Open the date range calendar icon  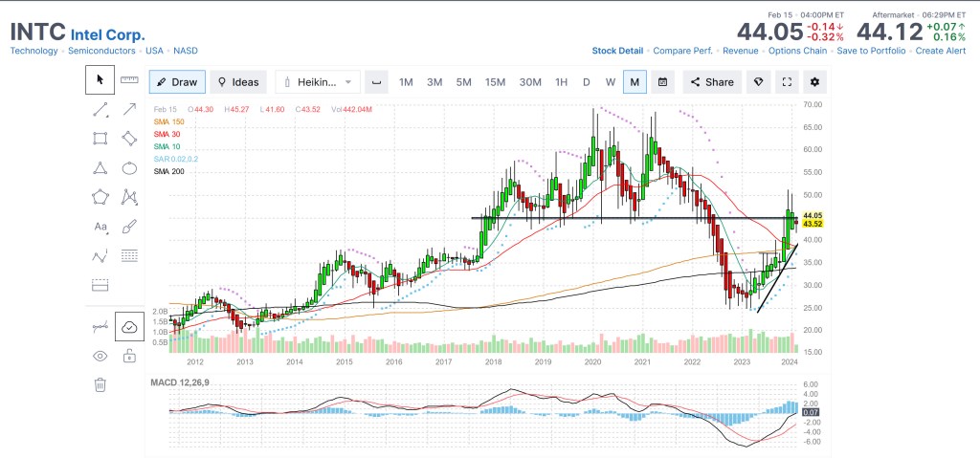point(662,82)
